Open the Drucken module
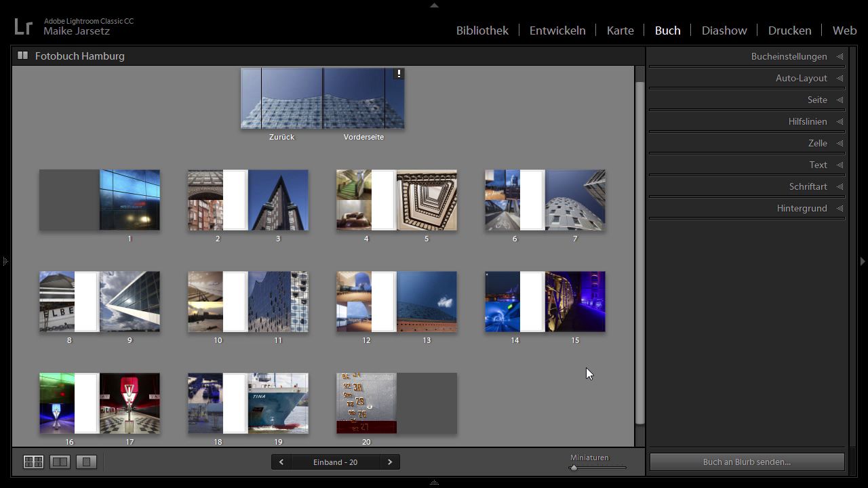 point(790,30)
